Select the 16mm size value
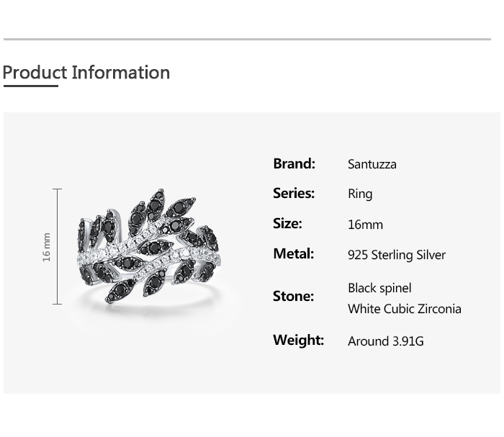 pos(365,225)
